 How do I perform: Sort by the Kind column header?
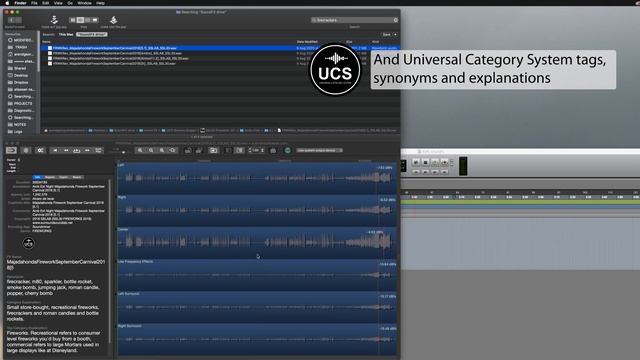pyautogui.click(x=375, y=42)
